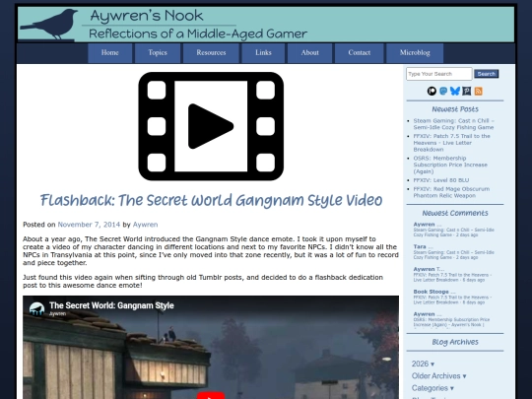Click the Search button
Image resolution: width=532 pixels, height=399 pixels.
tap(487, 74)
